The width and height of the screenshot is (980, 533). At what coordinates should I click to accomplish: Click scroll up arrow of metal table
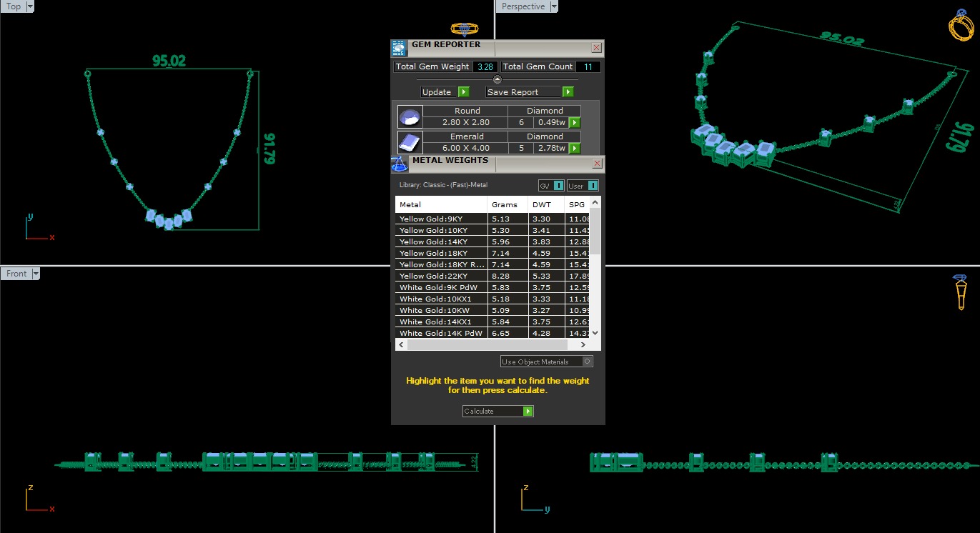(x=596, y=203)
